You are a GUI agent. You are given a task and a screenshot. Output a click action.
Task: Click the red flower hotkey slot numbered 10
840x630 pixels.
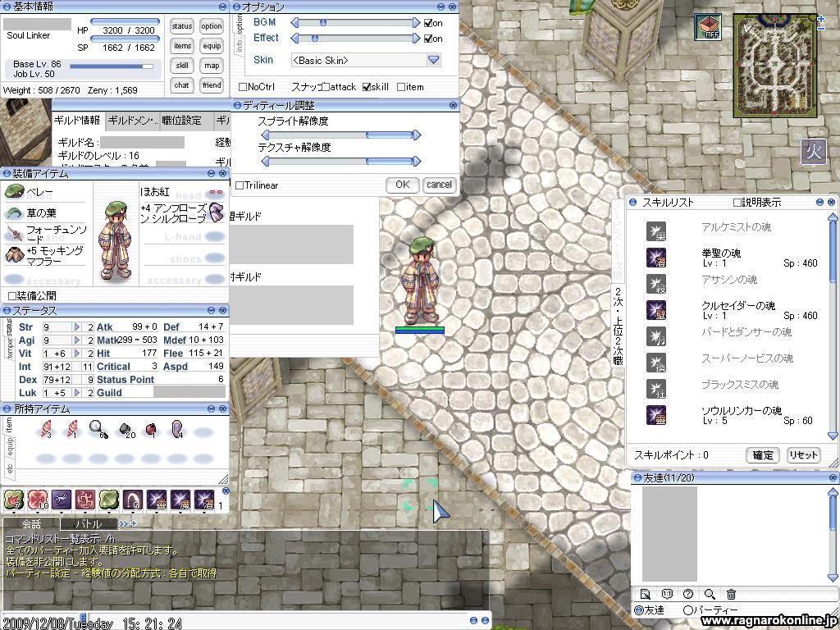pos(38,500)
